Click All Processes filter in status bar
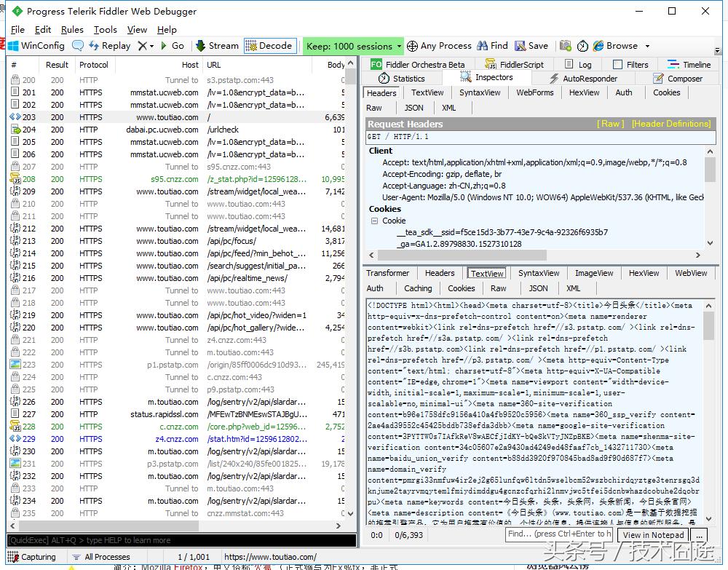The width and height of the screenshot is (728, 570). coord(102,557)
